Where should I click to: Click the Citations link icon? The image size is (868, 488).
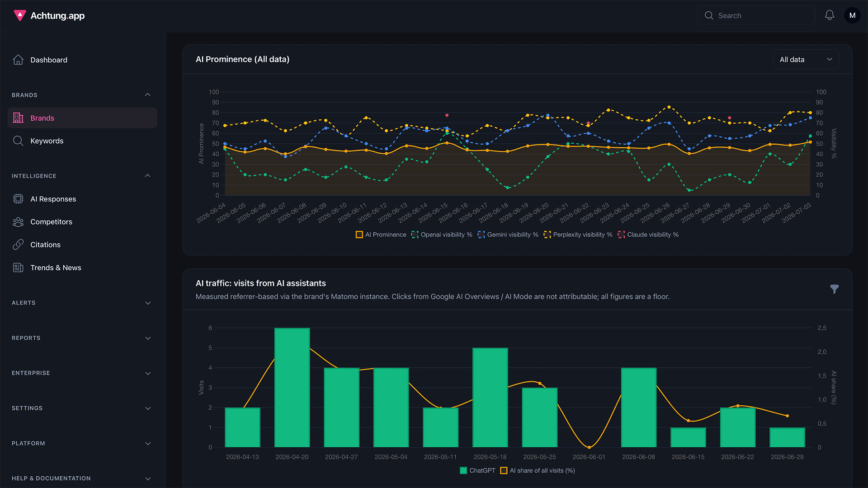tap(18, 244)
